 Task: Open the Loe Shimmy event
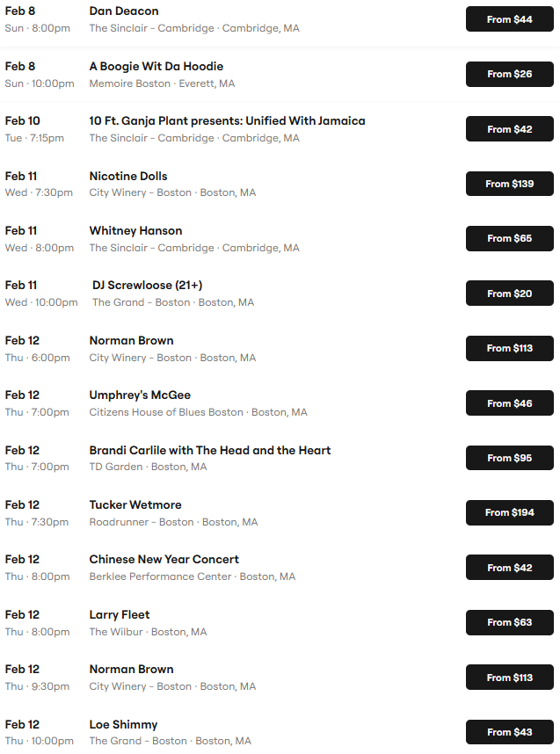point(123,725)
